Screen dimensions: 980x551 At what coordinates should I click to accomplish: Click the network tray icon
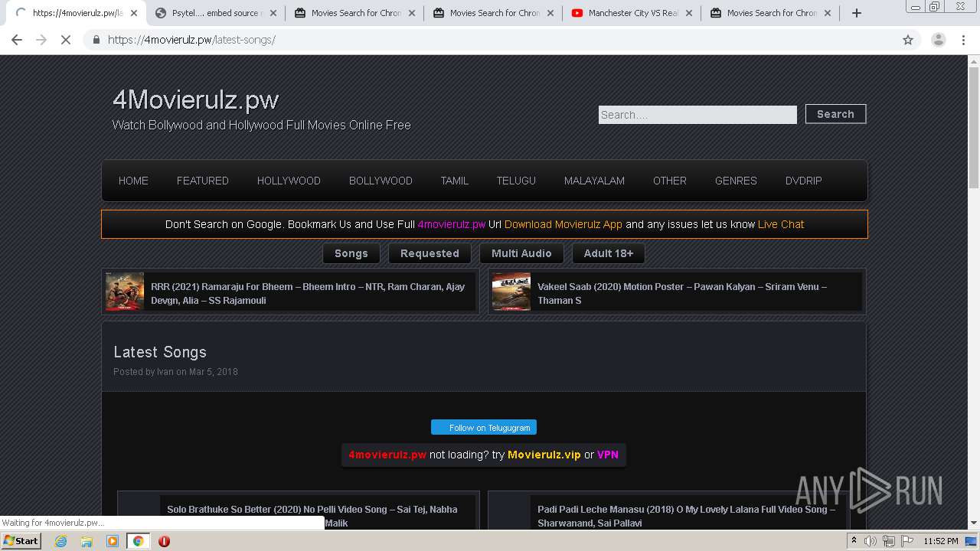point(888,541)
